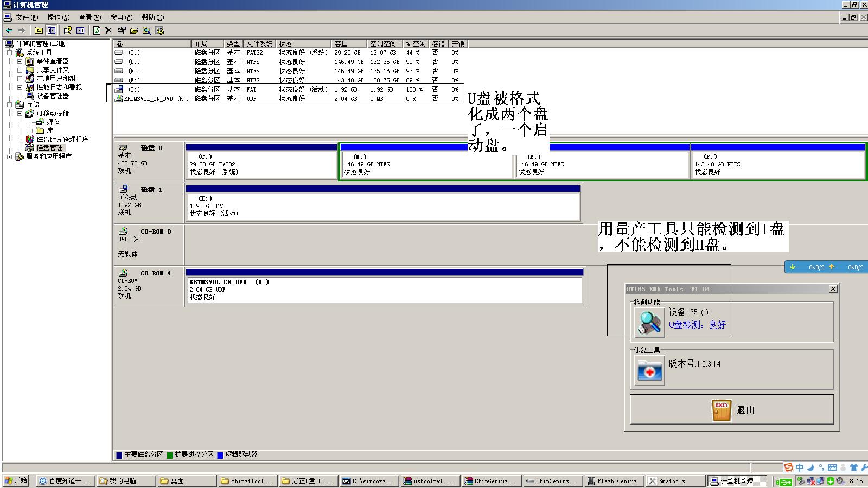Viewport: 868px width, 488px height.
Task: Click the red X delete toolbar icon
Action: (x=109, y=31)
